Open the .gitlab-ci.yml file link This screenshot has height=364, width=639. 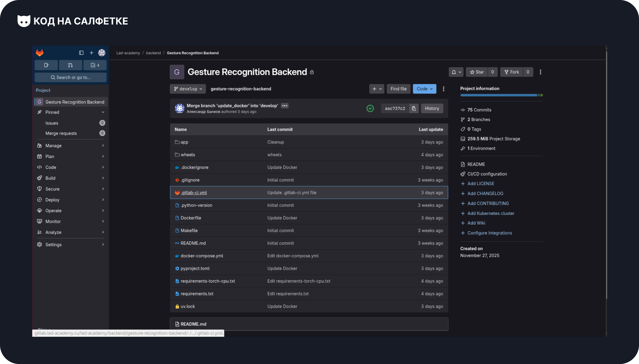[x=194, y=193]
